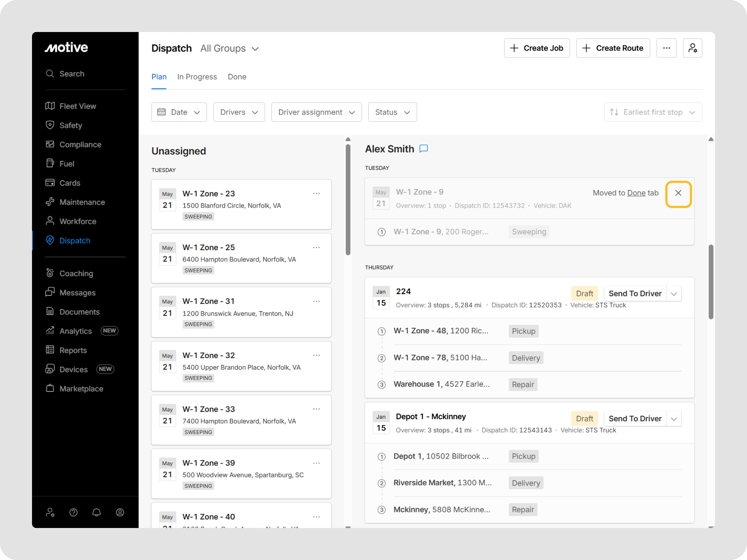Expand the Status filter dropdown
747x560 pixels.
(392, 112)
